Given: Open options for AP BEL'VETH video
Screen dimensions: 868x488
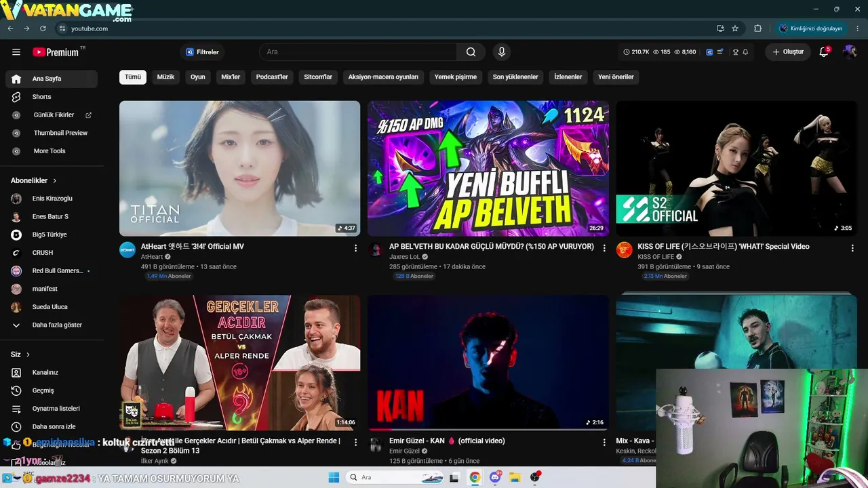Looking at the screenshot, I should 604,249.
